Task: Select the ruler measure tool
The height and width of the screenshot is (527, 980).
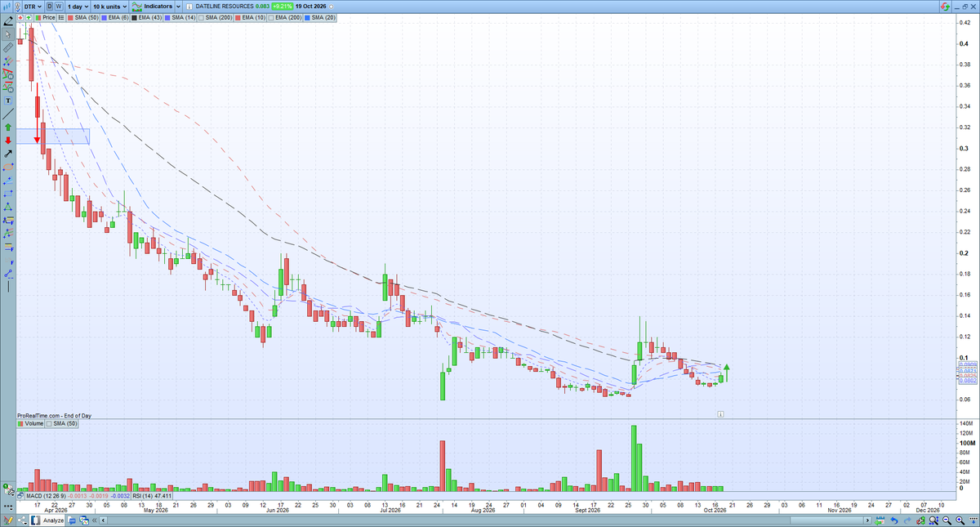Action: click(x=7, y=47)
